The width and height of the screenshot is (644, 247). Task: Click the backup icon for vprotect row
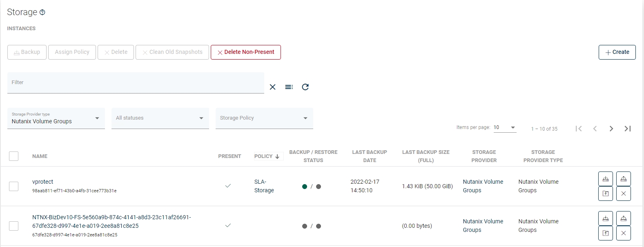click(605, 179)
